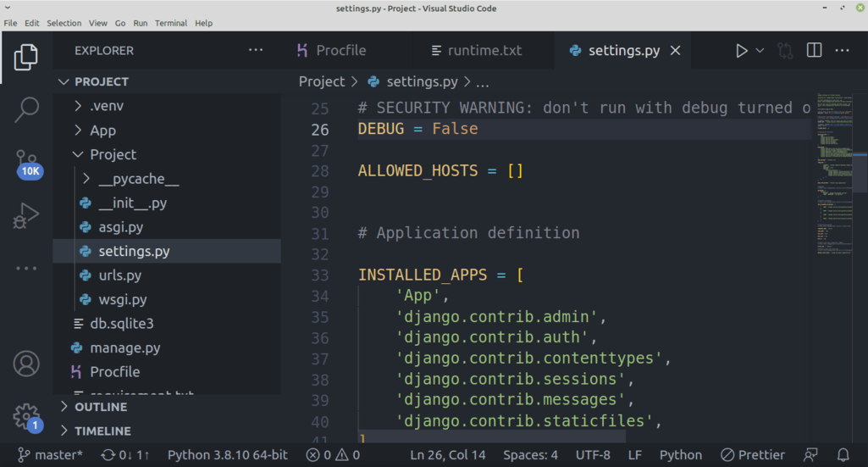Collapse the Project folder
The height and width of the screenshot is (467, 868).
[x=167, y=154]
